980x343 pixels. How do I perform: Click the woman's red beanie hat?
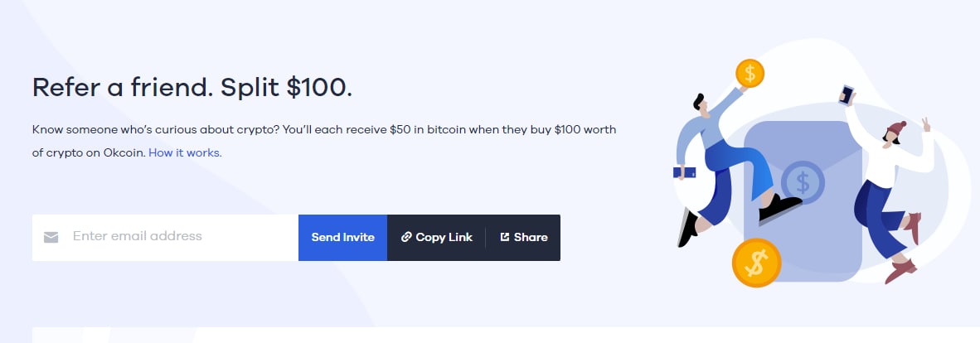tap(896, 129)
